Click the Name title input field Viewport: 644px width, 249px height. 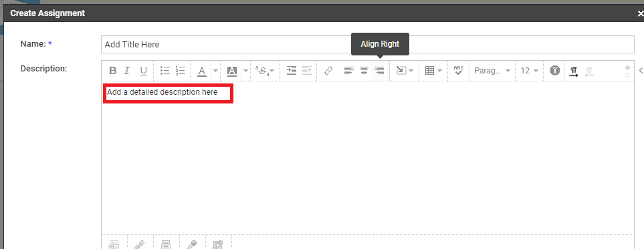coord(368,44)
